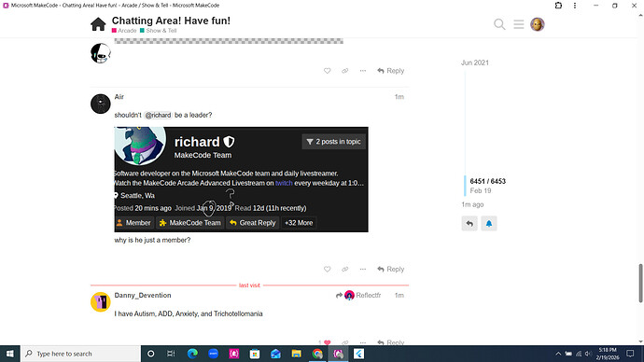Viewport: 644px width, 362px height.
Task: Reply to Air's post
Action: (390, 270)
